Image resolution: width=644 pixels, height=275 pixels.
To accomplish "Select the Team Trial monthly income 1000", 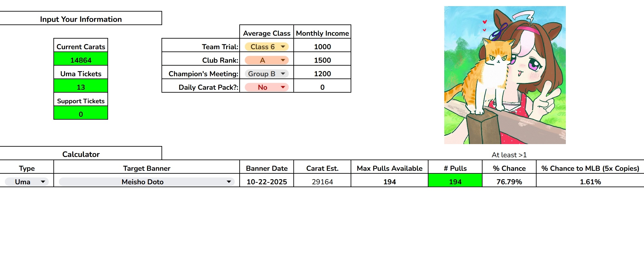I will (322, 47).
